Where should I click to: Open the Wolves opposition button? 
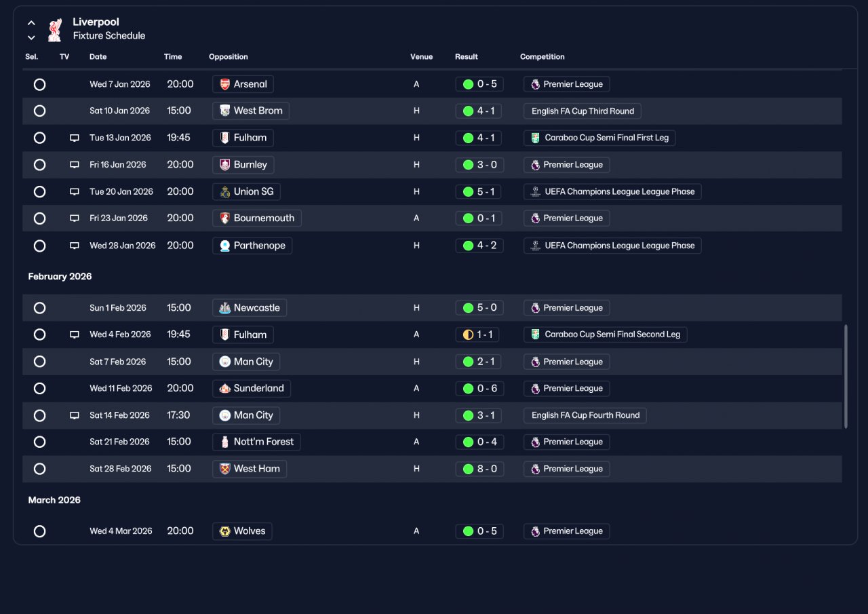coord(242,531)
